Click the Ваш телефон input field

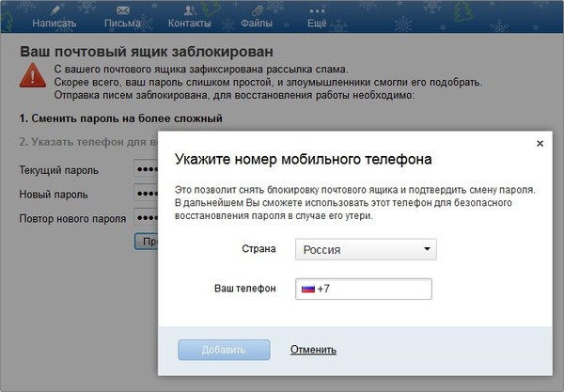point(363,289)
